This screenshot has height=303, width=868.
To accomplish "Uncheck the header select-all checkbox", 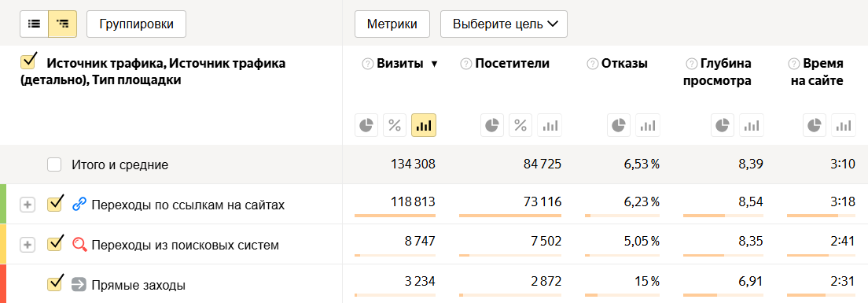I will click(28, 61).
